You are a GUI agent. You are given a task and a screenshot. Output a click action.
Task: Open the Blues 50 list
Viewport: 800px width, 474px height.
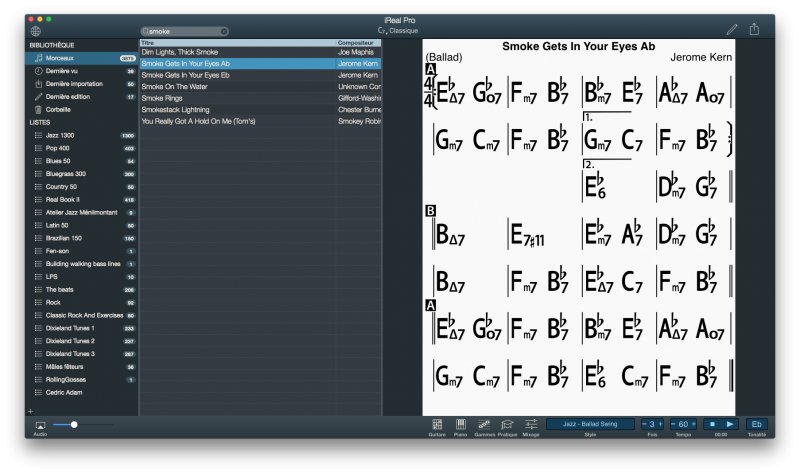tap(82, 161)
